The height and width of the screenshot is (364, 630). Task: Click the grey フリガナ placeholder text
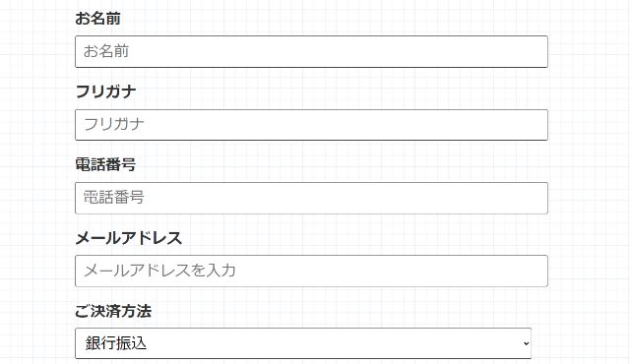coord(114,124)
